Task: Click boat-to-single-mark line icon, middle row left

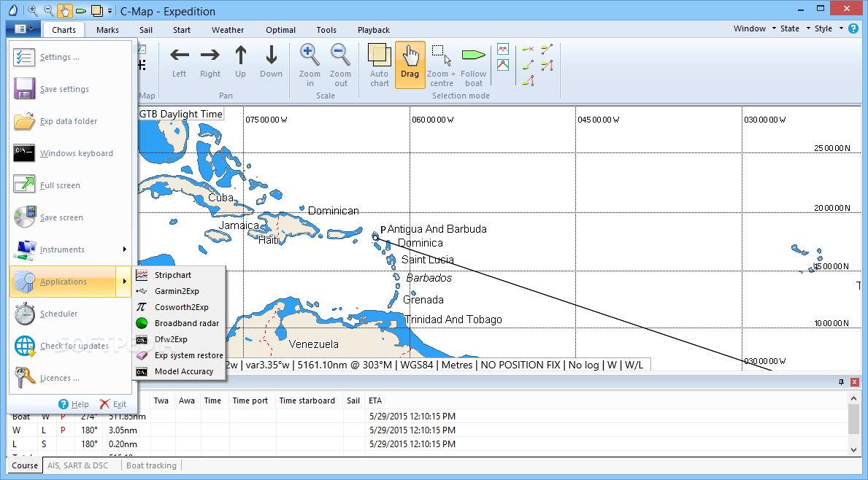Action: 528,65
